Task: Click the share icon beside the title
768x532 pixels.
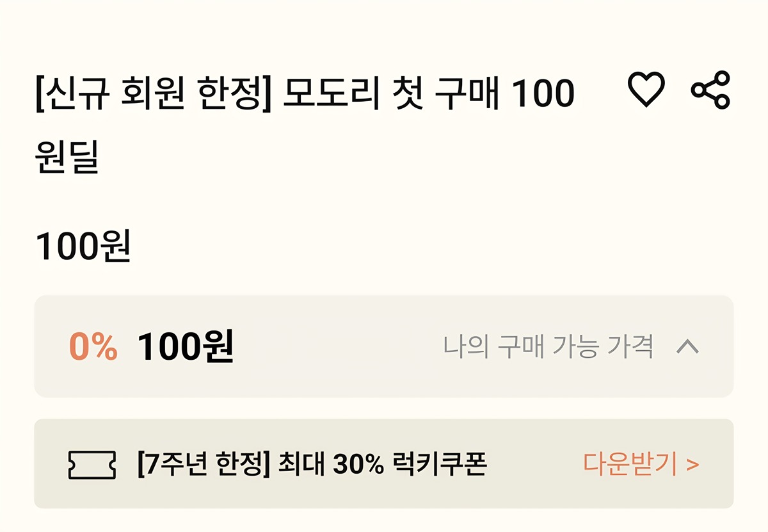Action: pyautogui.click(x=710, y=90)
